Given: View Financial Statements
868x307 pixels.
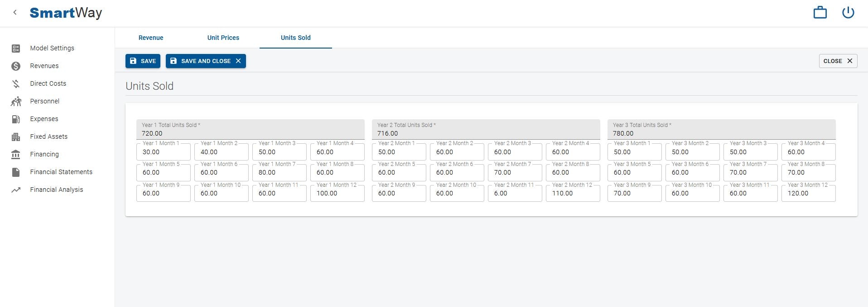Looking at the screenshot, I should (x=61, y=172).
